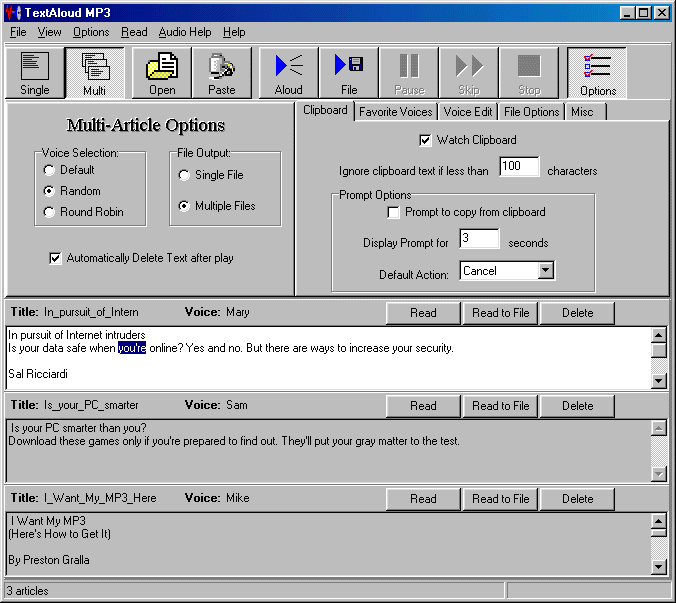Click the ignore clipboard characters field
The height and width of the screenshot is (603, 676).
tap(519, 166)
